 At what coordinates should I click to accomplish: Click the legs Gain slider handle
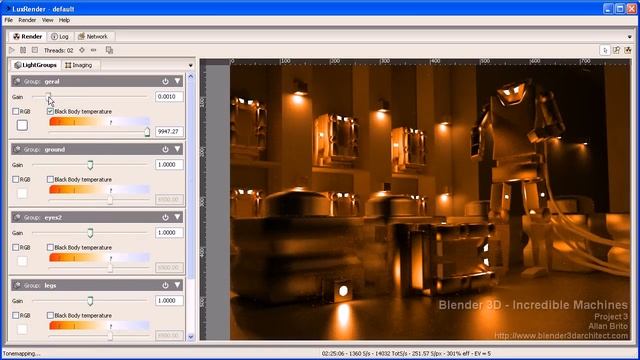90,301
